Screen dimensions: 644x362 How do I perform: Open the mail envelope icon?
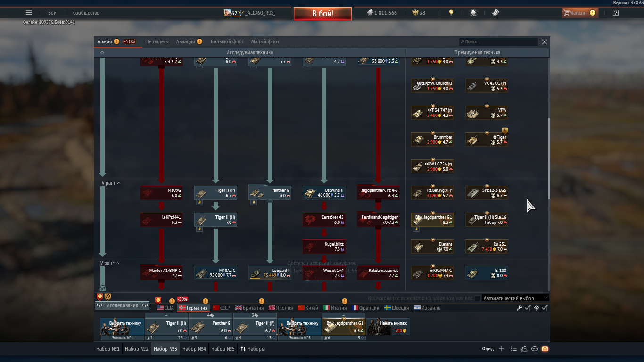pos(545,349)
